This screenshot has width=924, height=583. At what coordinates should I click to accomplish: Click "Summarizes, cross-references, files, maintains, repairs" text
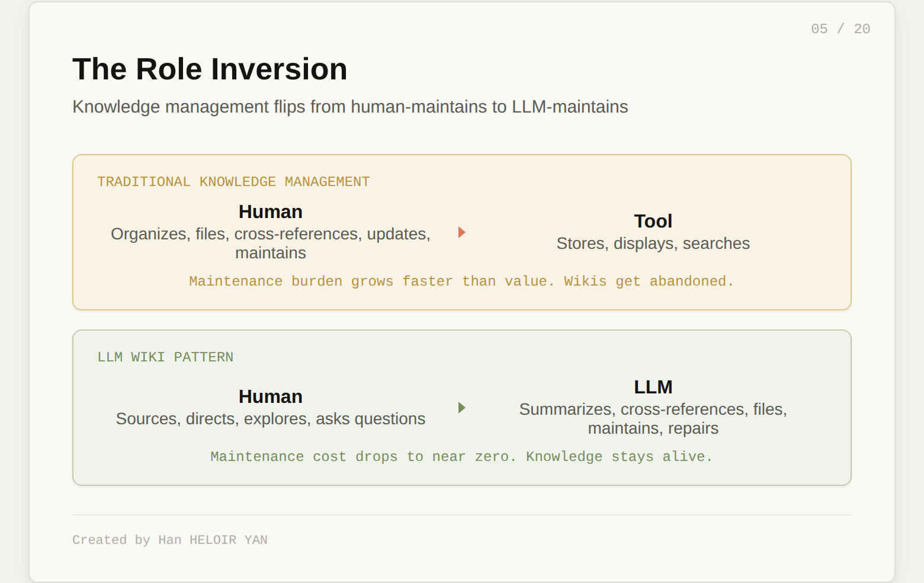(653, 419)
